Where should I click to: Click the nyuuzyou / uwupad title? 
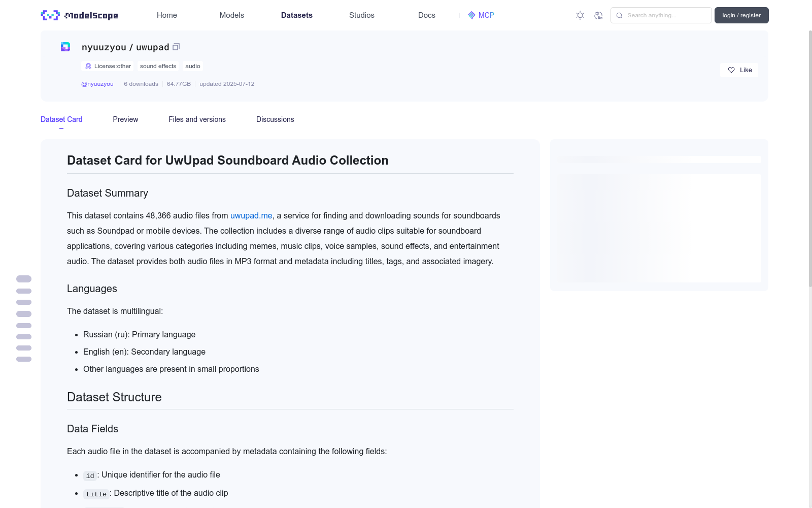pyautogui.click(x=125, y=47)
